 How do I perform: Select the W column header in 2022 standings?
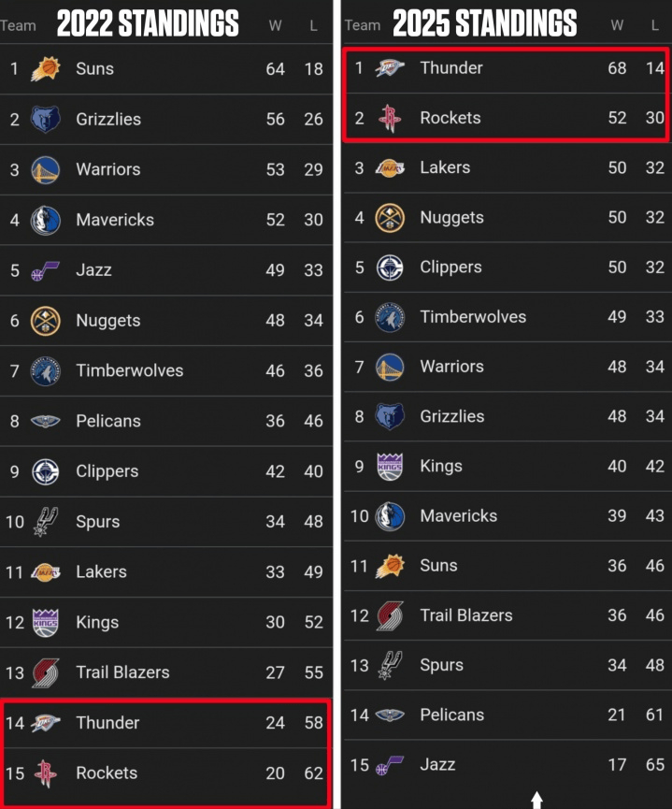tap(275, 26)
